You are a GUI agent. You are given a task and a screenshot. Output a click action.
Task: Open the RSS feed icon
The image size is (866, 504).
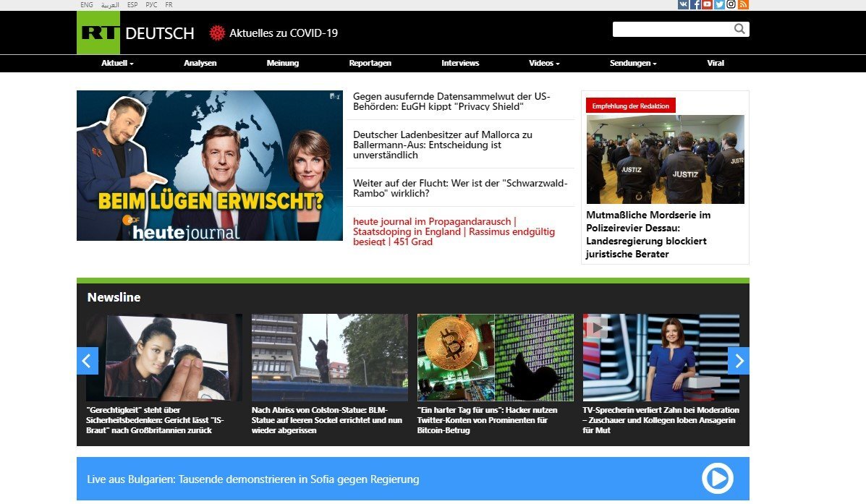click(x=743, y=4)
